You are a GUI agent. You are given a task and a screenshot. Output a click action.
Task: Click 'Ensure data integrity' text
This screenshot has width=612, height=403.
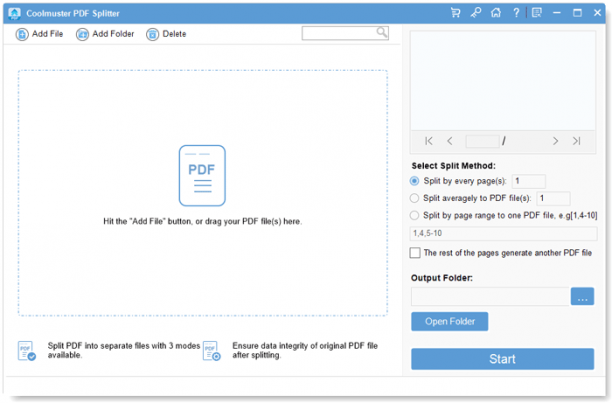point(305,350)
